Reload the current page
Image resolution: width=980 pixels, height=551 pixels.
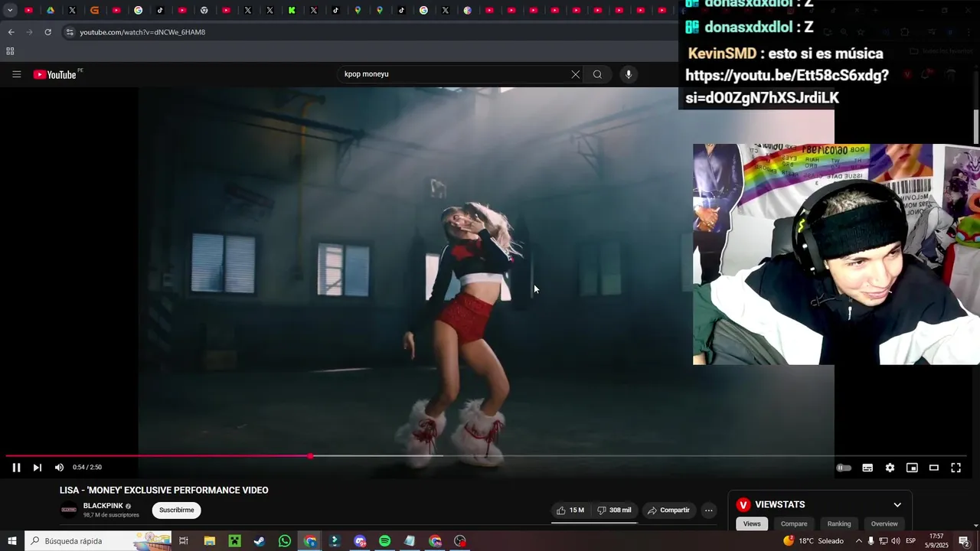(47, 32)
